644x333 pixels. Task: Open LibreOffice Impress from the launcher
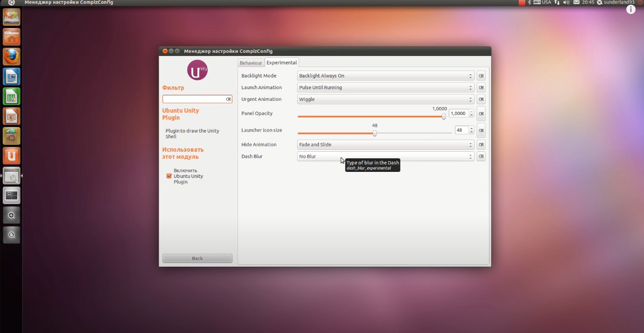coord(11,116)
